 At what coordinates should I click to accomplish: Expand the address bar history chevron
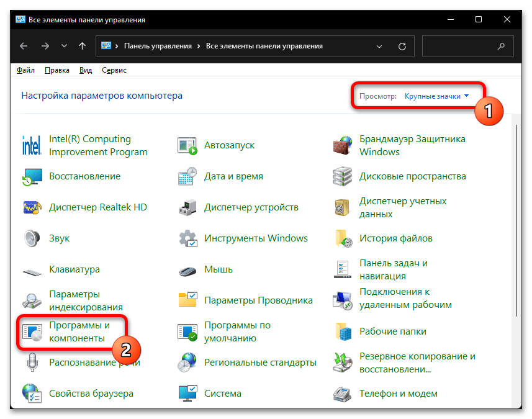tap(380, 46)
